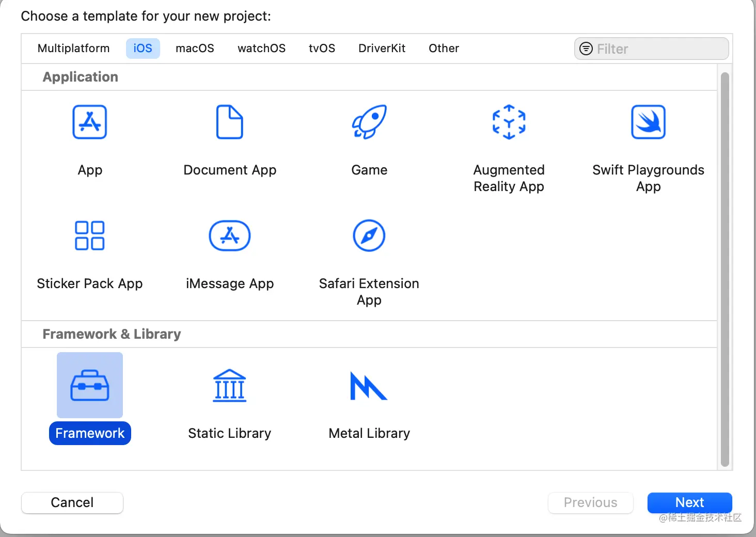Select the Augmented Reality App icon
Screen dimensions: 756x537
pyautogui.click(x=509, y=122)
